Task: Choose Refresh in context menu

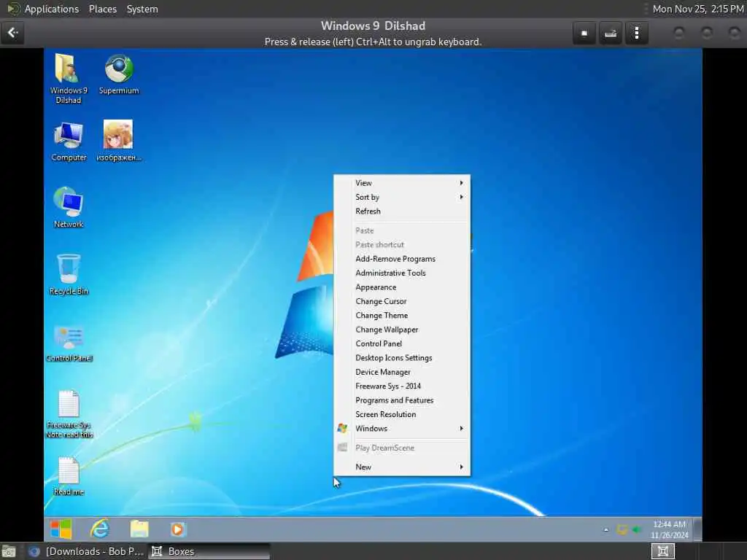Action: click(402, 211)
